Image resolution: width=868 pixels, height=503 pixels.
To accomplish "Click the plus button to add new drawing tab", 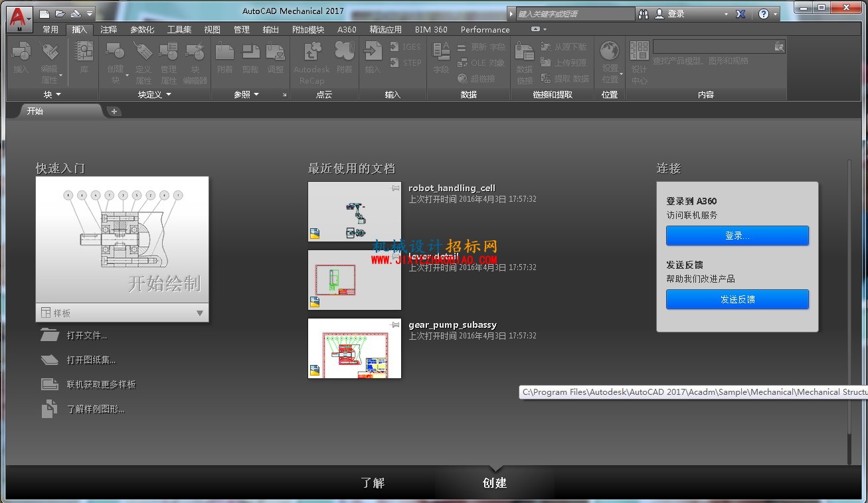I will 114,111.
